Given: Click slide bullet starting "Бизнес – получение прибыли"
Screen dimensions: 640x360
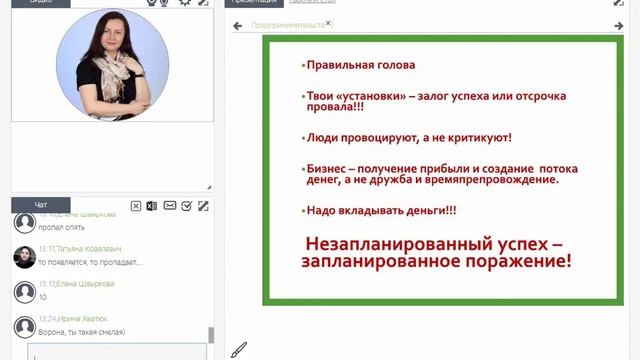Looking at the screenshot, I should [x=442, y=174].
